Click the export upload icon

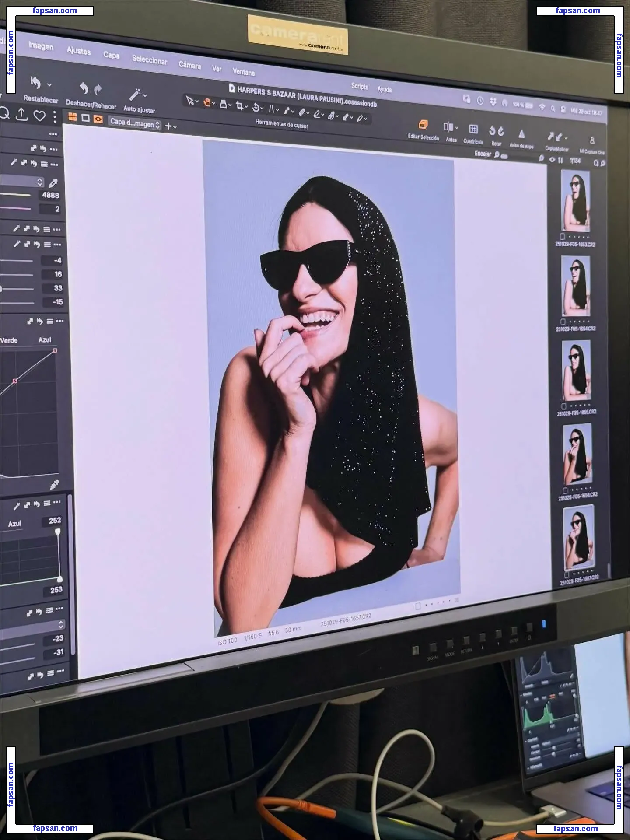pos(22,114)
